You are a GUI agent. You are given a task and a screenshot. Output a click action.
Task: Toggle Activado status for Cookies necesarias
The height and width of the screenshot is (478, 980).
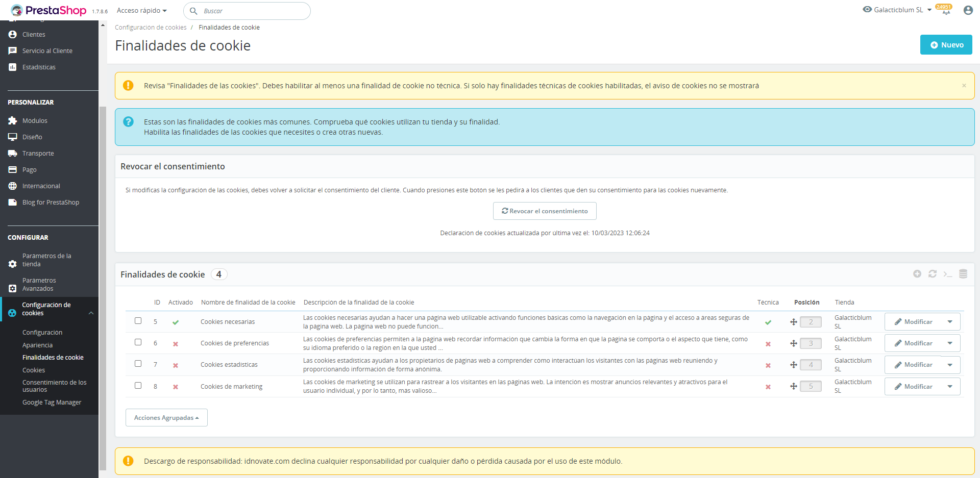(x=176, y=322)
